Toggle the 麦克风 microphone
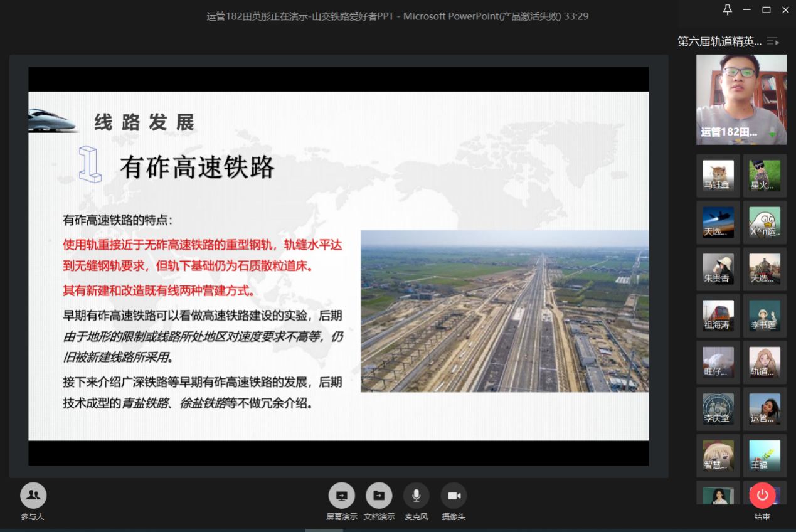Screen dimensions: 796x532 pos(416,496)
